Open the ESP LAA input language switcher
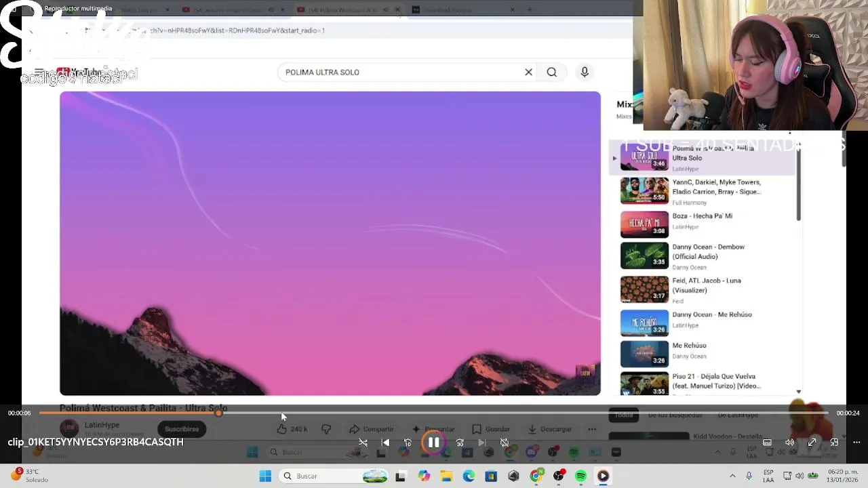 [768, 476]
